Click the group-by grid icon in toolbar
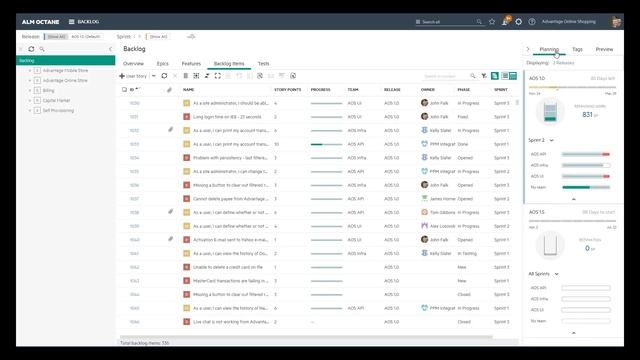 tap(196, 76)
